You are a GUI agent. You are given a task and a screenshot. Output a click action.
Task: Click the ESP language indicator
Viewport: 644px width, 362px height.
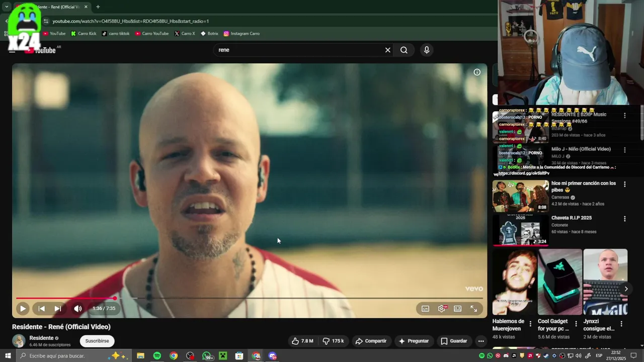coord(599,356)
